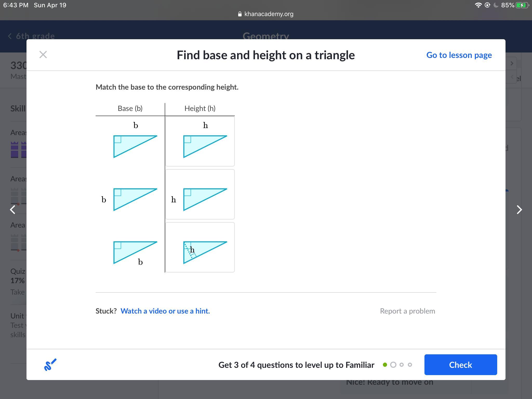The height and width of the screenshot is (399, 532).
Task: Open the scratchpad pencil tool
Action: point(50,365)
